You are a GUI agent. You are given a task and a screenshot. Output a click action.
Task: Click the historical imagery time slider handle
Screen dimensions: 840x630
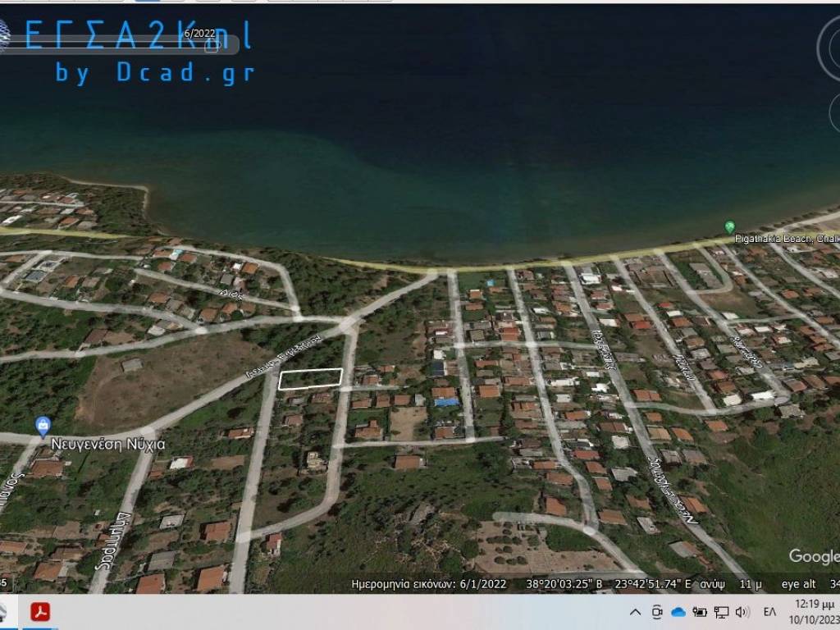[x=211, y=46]
